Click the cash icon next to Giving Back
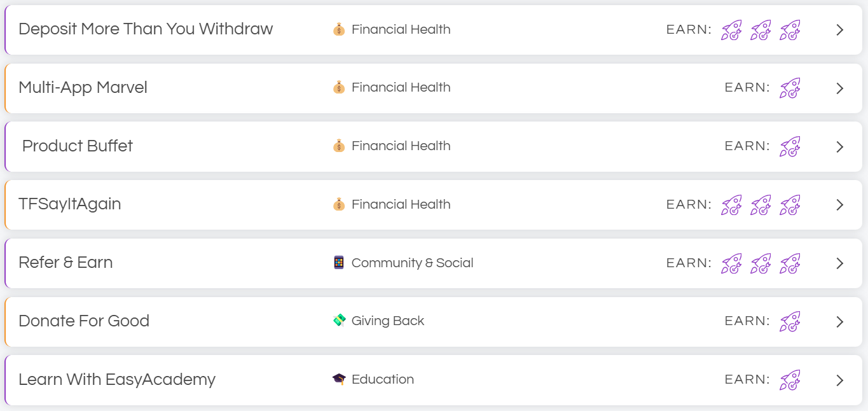This screenshot has width=868, height=411. coord(339,321)
